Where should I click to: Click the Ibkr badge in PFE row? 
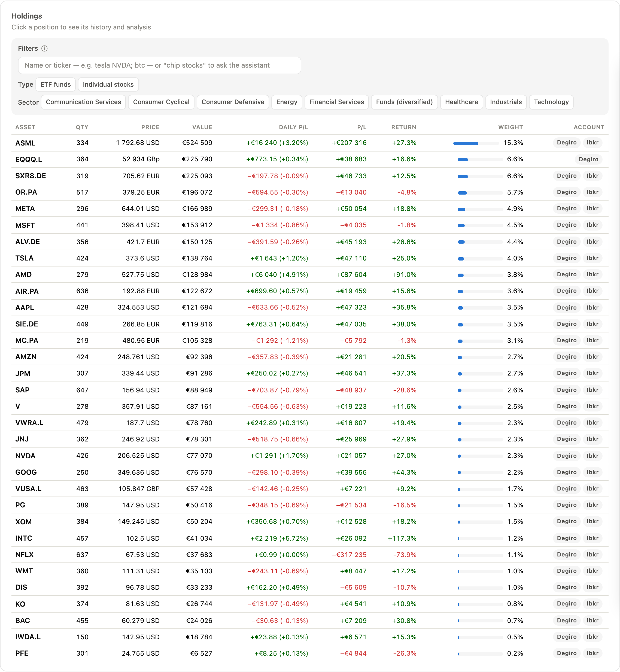click(592, 653)
